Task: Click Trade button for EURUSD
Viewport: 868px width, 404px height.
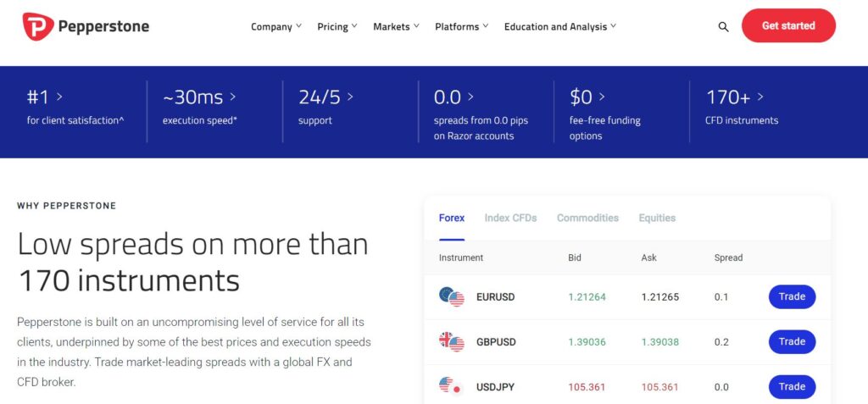Action: click(x=792, y=296)
